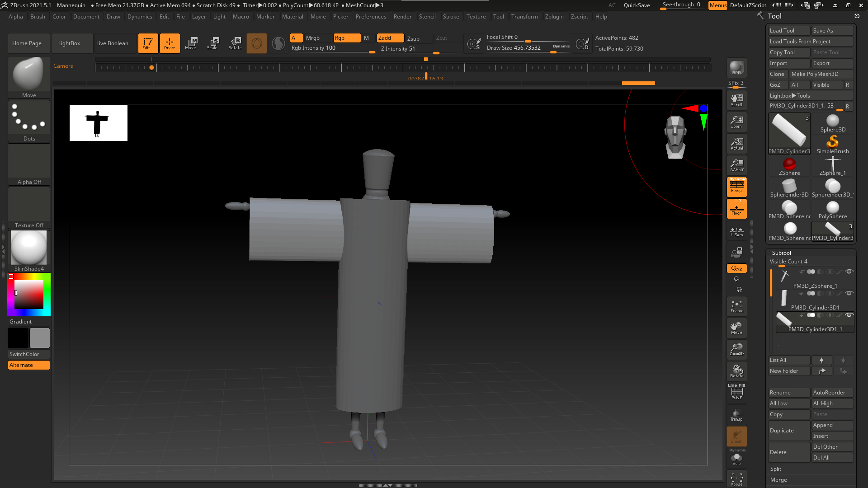The width and height of the screenshot is (868, 488).
Task: Expand the Merge section
Action: [x=778, y=480]
